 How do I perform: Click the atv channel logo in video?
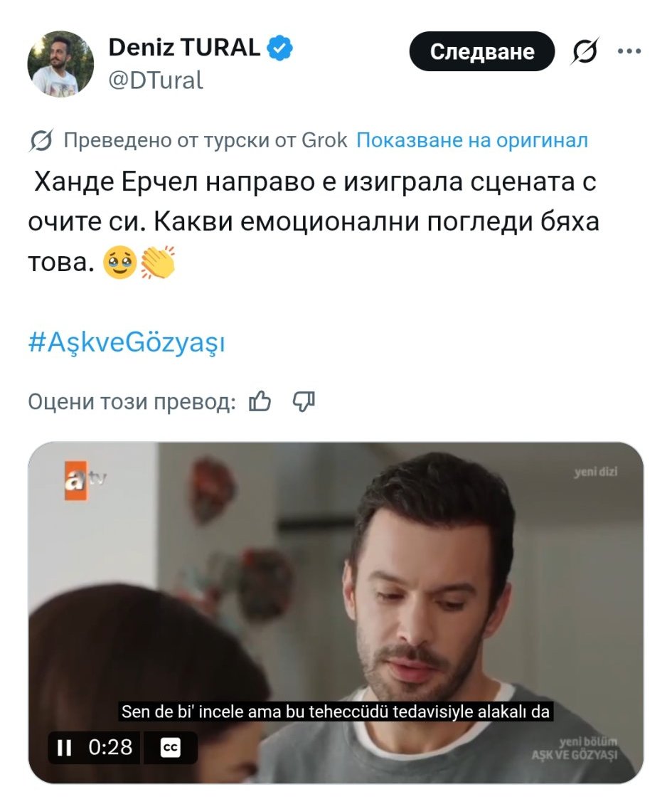coord(82,480)
